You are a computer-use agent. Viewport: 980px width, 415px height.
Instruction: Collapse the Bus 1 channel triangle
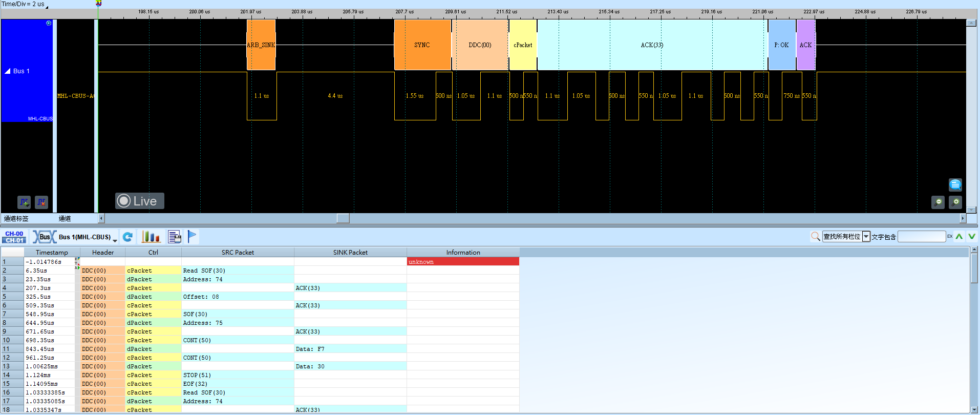(x=8, y=71)
